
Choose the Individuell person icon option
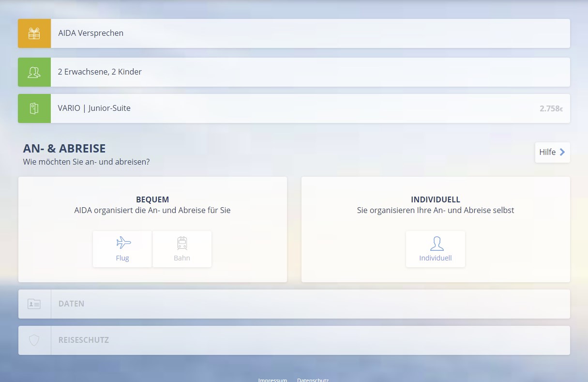coord(436,249)
